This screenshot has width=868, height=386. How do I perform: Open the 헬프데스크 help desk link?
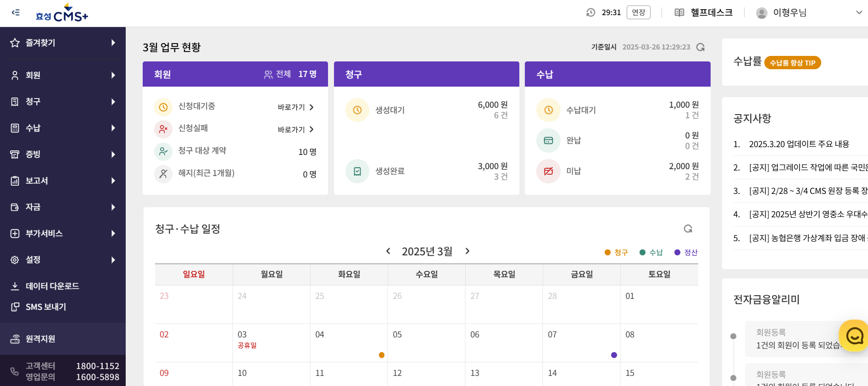tap(704, 12)
